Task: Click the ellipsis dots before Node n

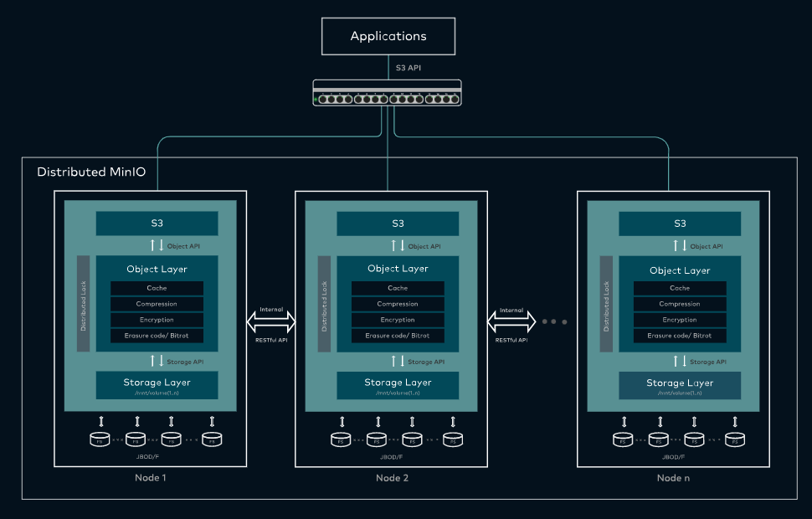Action: click(554, 321)
